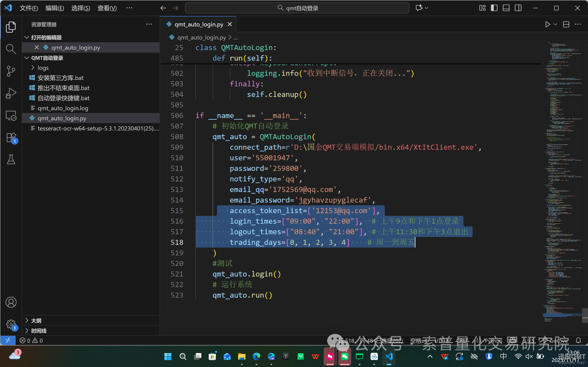This screenshot has width=588, height=367.
Task: Expand the logs folder
Action: [43, 68]
